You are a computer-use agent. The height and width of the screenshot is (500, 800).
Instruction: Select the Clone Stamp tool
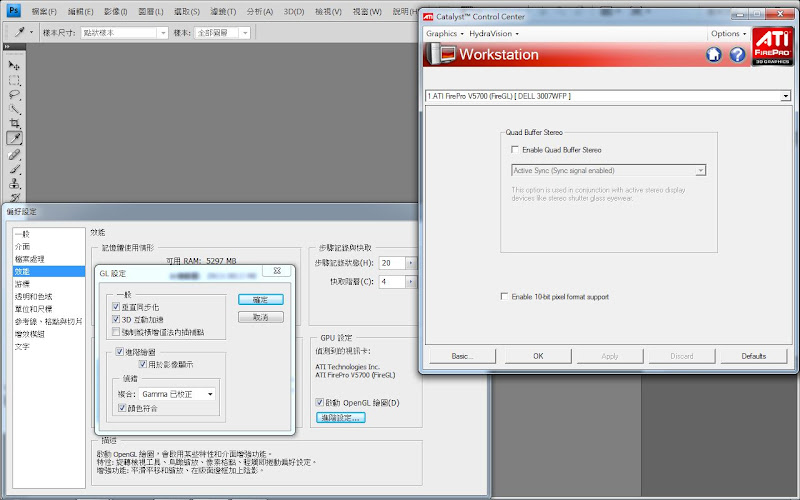click(14, 184)
